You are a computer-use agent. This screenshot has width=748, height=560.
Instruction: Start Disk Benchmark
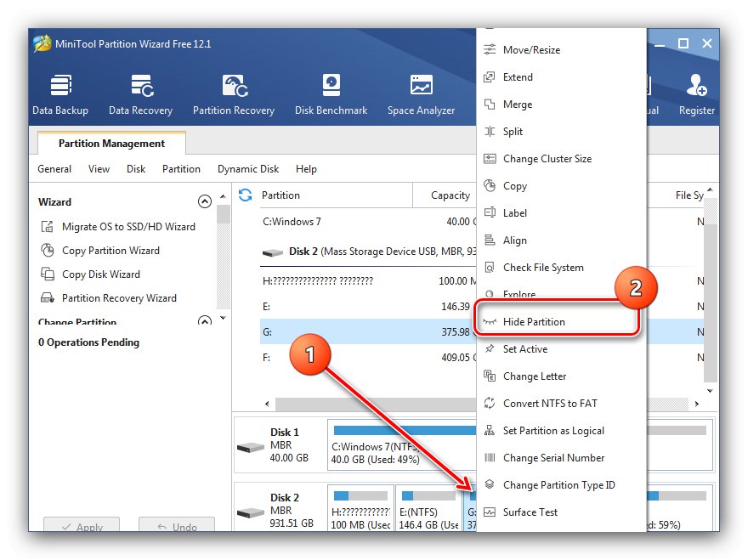pos(331,94)
